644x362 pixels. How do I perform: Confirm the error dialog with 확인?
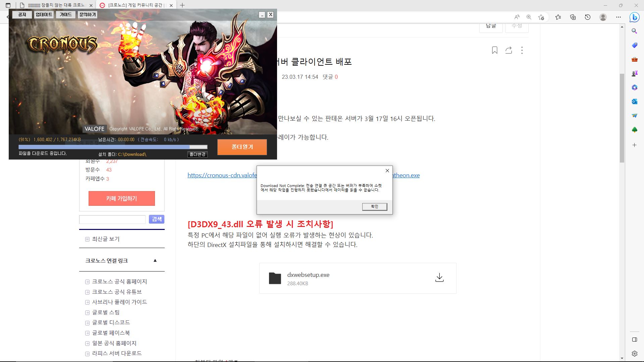tap(375, 206)
